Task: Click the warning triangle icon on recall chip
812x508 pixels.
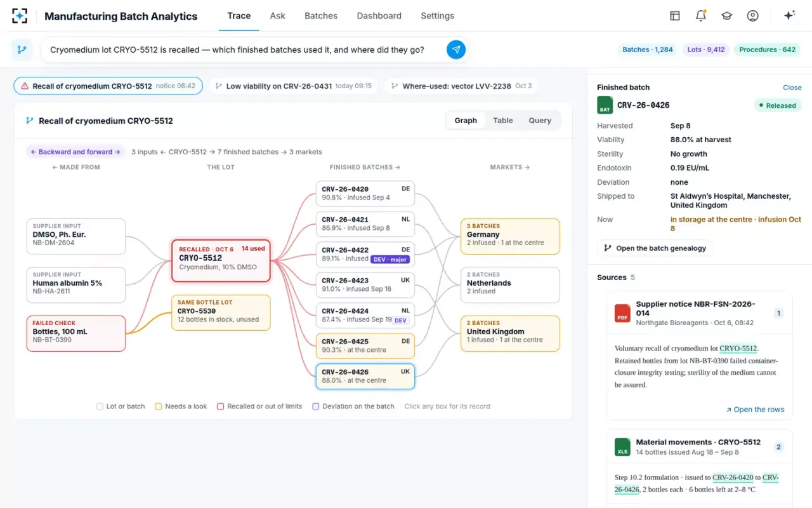Action: click(x=25, y=86)
